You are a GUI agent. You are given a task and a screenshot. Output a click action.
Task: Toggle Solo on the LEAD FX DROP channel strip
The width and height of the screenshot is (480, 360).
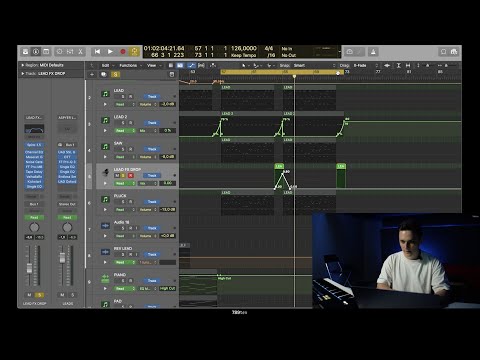point(40,295)
